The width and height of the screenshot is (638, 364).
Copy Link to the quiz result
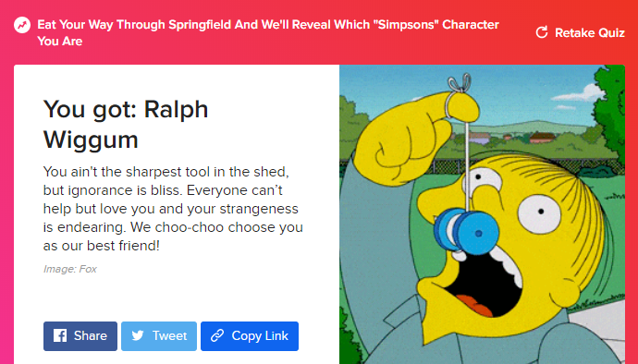(250, 336)
